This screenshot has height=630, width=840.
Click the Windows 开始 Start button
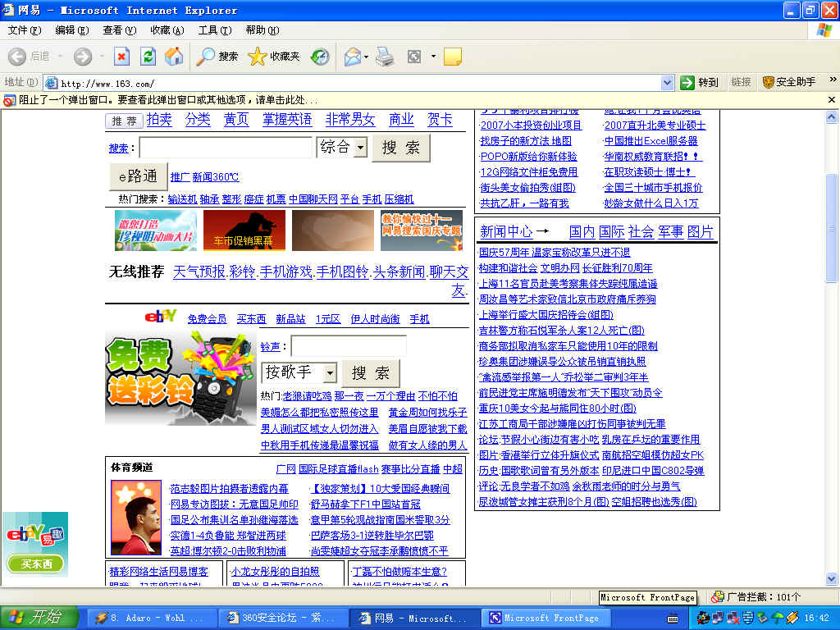(39, 618)
